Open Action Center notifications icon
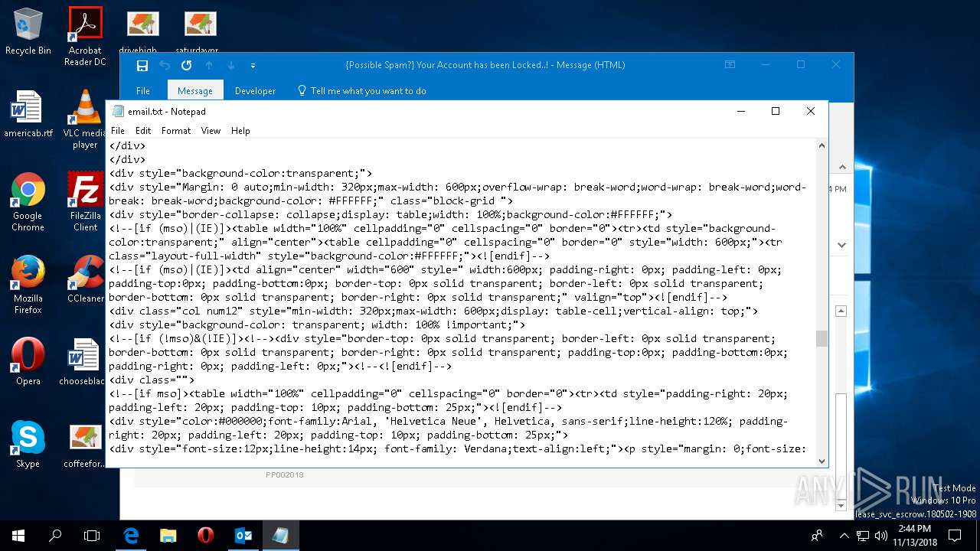The width and height of the screenshot is (980, 551). pyautogui.click(x=955, y=536)
